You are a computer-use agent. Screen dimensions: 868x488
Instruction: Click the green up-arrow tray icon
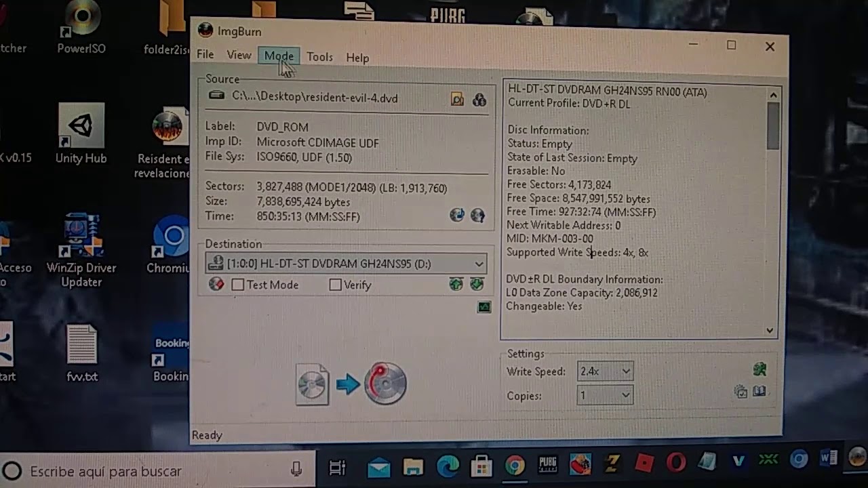point(456,284)
